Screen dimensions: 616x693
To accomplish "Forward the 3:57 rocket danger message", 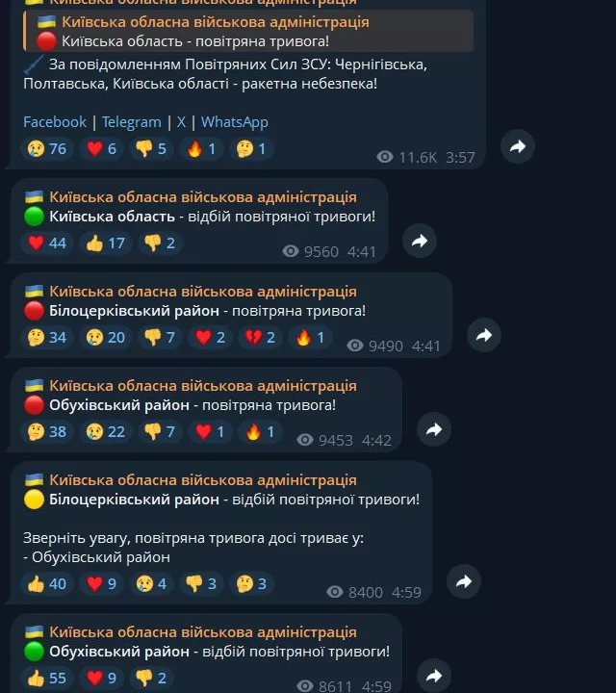I will click(518, 146).
